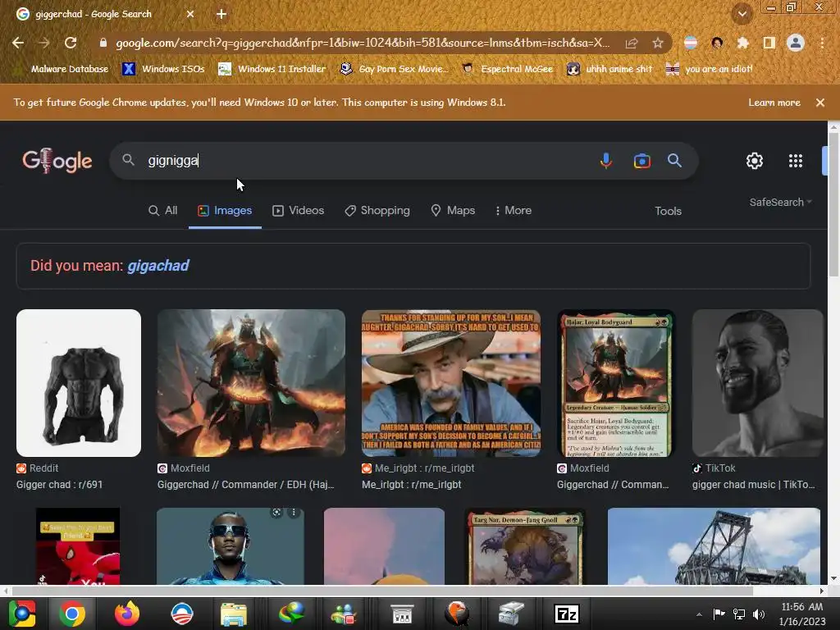The height and width of the screenshot is (630, 840).
Task: Open the Chrome profile avatar
Action: pos(796,43)
